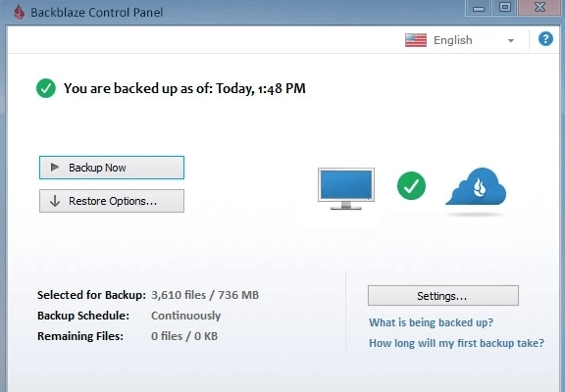
Task: Click the down arrow icon on Restore Options
Action: click(x=55, y=201)
